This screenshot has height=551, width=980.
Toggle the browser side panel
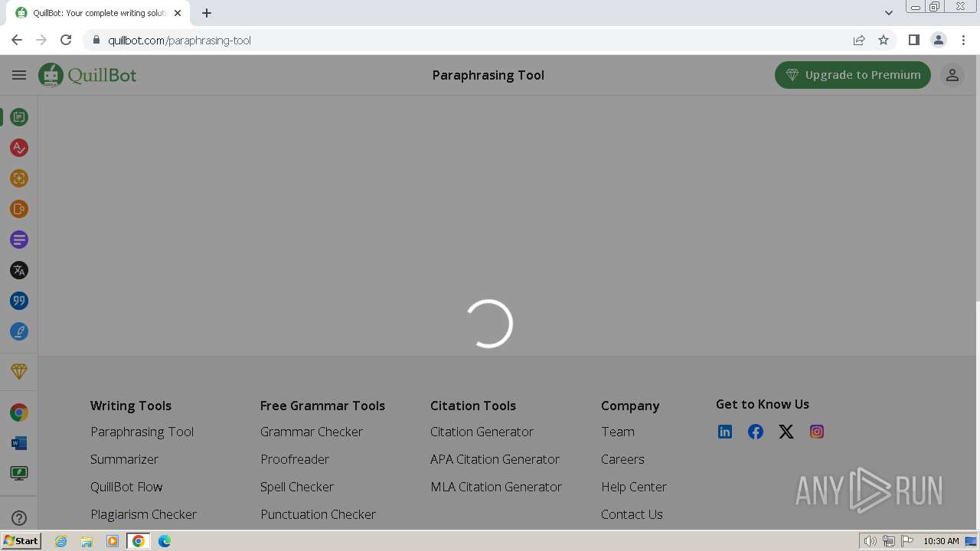click(x=913, y=40)
